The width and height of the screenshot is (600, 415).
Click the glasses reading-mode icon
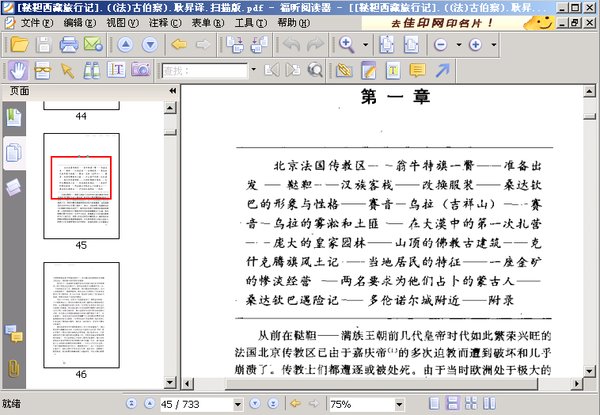[x=42, y=70]
